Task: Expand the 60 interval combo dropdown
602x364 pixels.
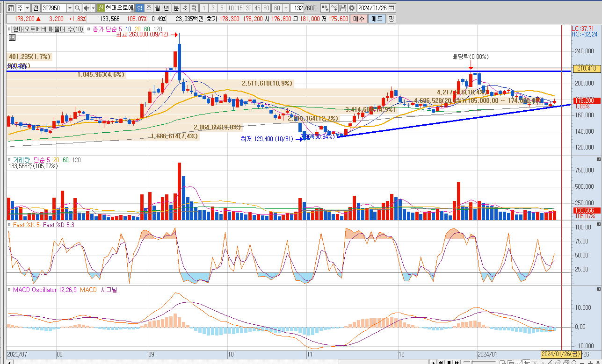Action: click(x=286, y=8)
